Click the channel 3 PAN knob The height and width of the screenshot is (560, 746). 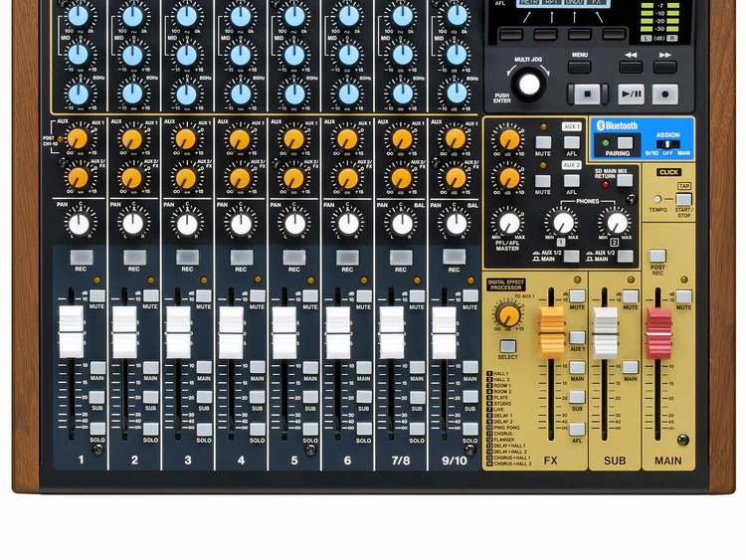coord(187,224)
